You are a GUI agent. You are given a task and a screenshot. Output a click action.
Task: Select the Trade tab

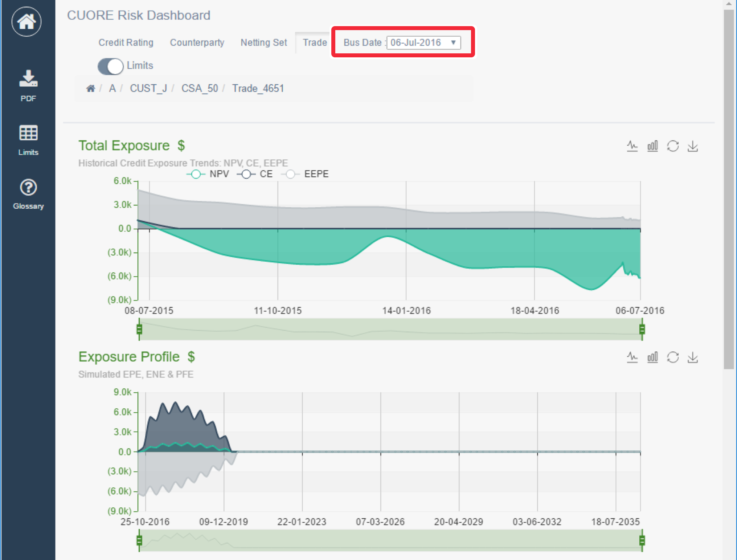click(x=315, y=43)
